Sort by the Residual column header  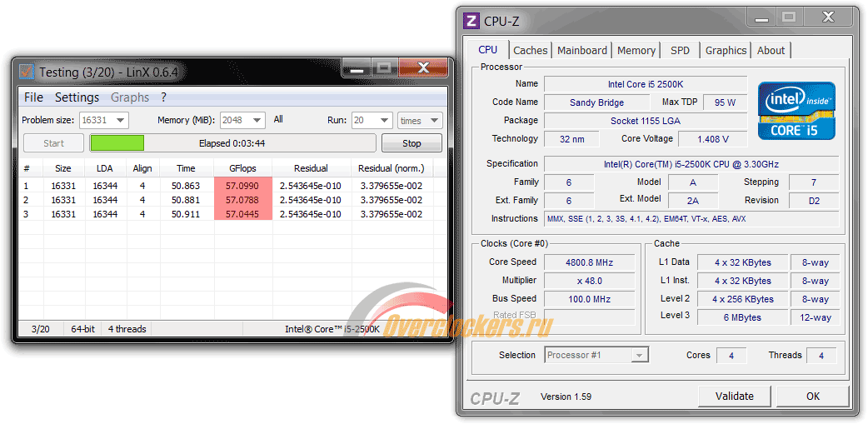[311, 168]
